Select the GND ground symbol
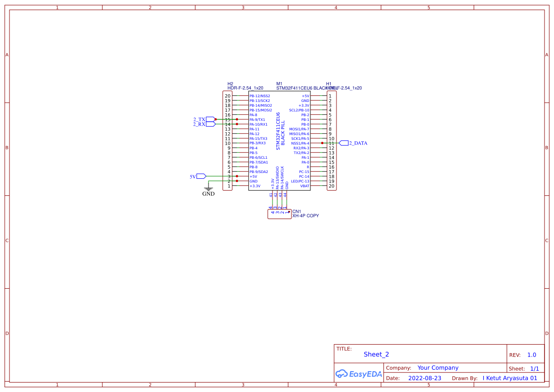554x392 pixels. coord(209,189)
